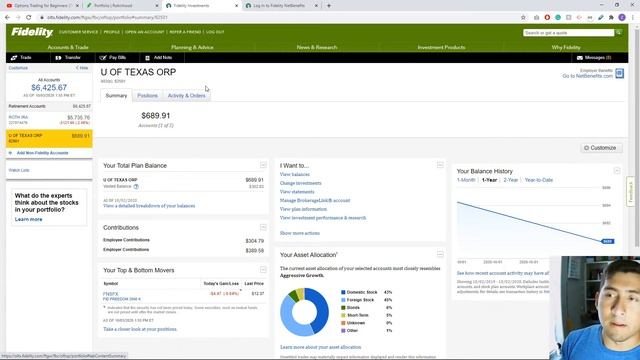Select the 1-Year balance history range
The height and width of the screenshot is (360, 640).
pos(489,180)
